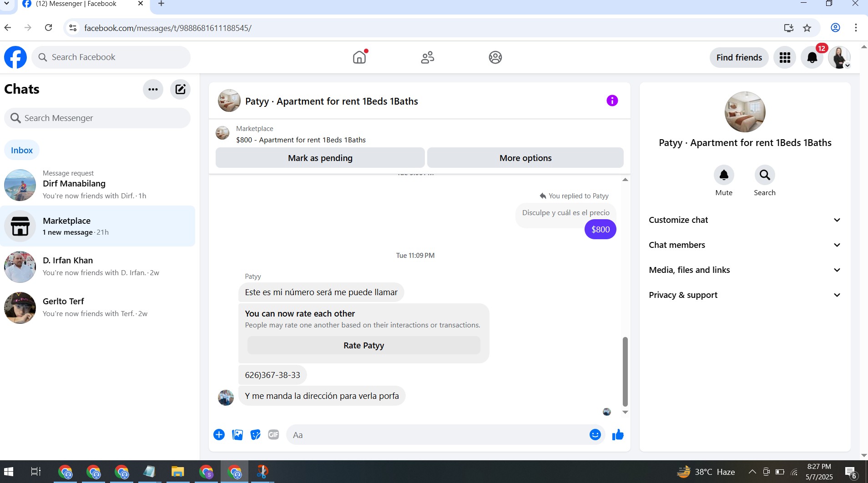The width and height of the screenshot is (868, 483).
Task: Open Gerlto Terf conversation
Action: pos(98,307)
